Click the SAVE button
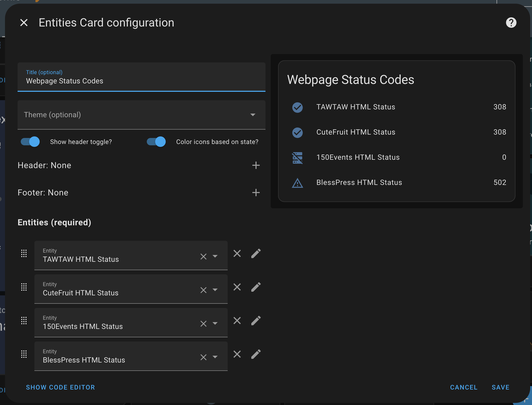Screen dimensions: 532x405 500,387
